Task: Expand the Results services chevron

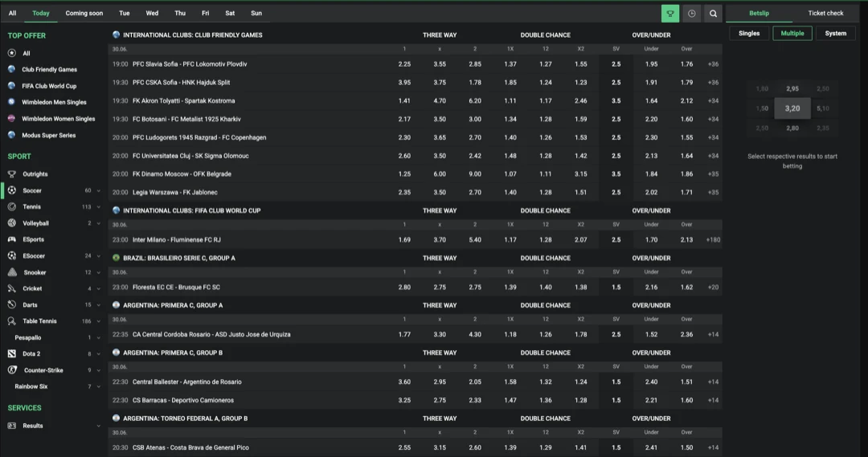Action: (99, 426)
